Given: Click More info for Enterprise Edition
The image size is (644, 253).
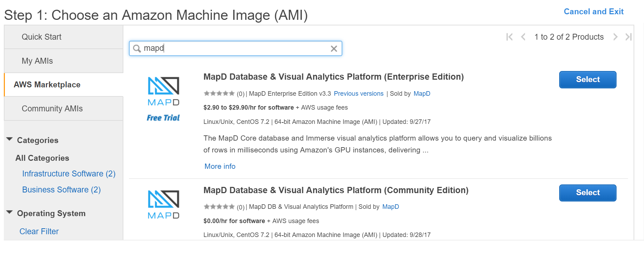Looking at the screenshot, I should tap(220, 166).
